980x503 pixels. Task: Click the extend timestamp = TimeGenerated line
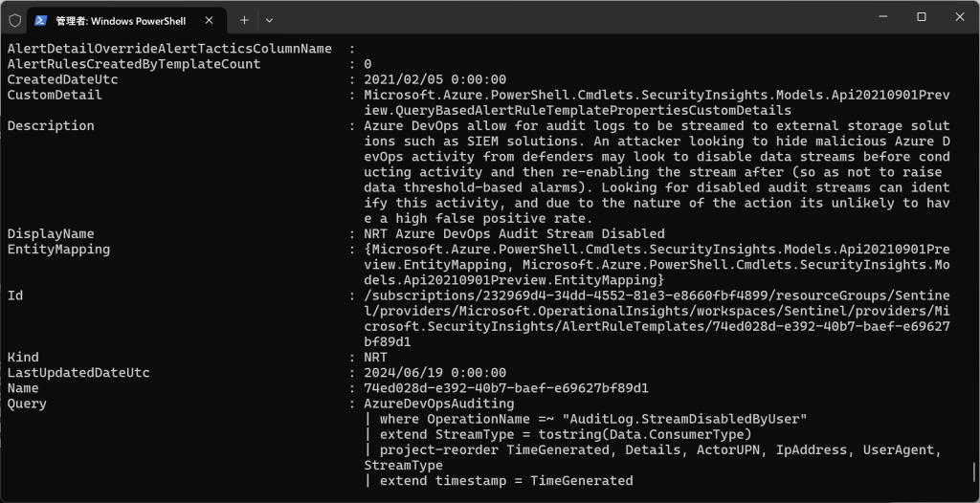pos(499,481)
